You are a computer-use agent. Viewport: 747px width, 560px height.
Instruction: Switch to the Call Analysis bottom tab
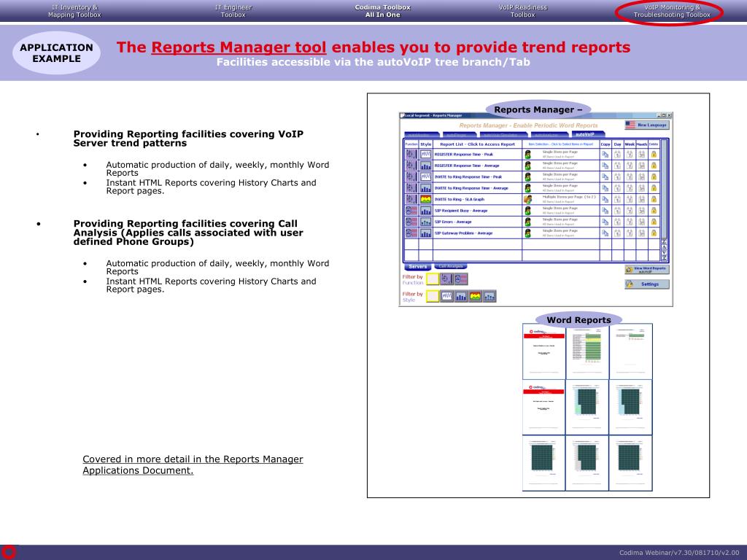[451, 267]
